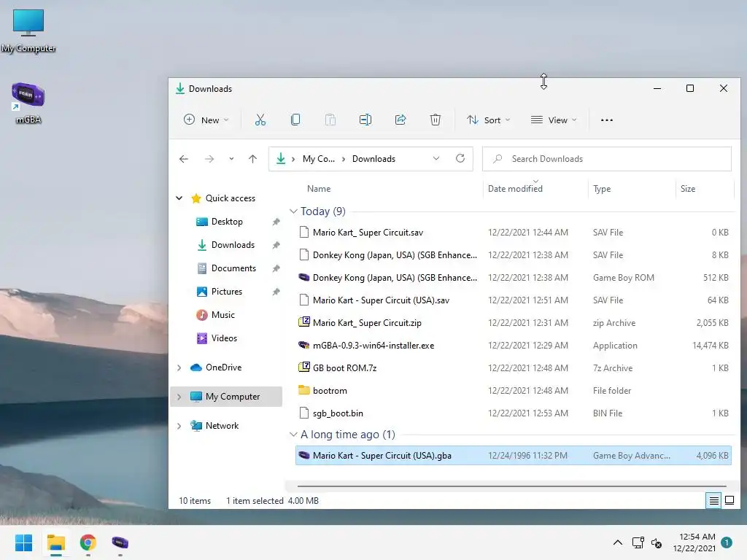Expand Network tree node

[x=179, y=426]
